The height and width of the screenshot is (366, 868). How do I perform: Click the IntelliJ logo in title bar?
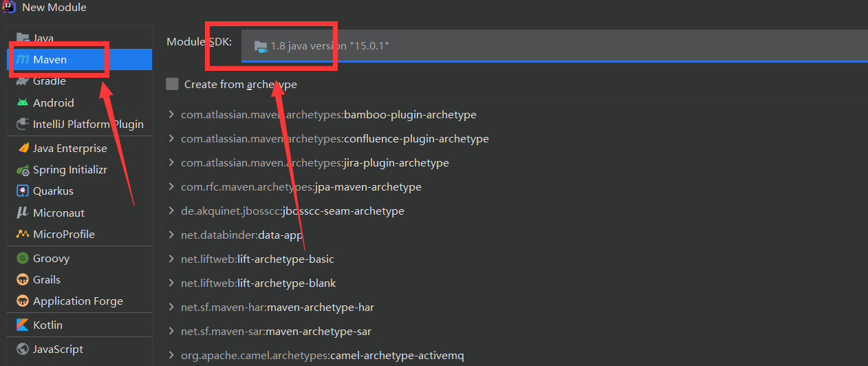click(10, 7)
